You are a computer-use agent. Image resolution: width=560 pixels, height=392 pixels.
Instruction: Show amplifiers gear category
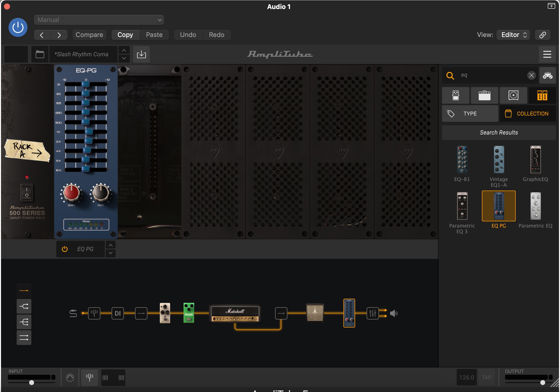[484, 95]
